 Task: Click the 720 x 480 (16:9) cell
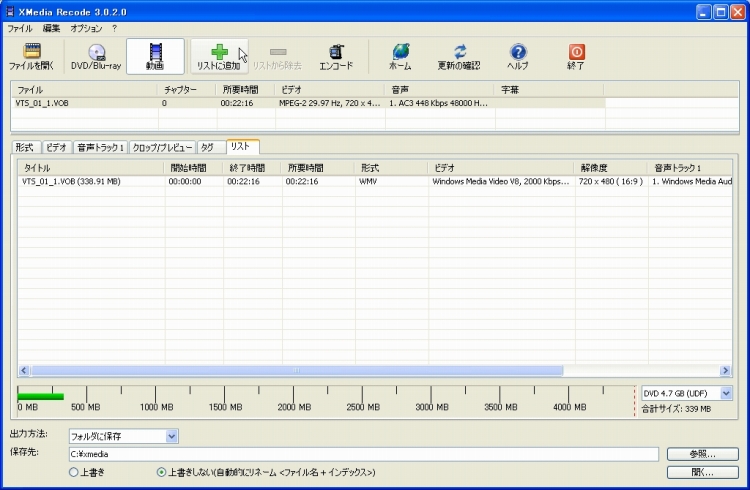point(611,181)
